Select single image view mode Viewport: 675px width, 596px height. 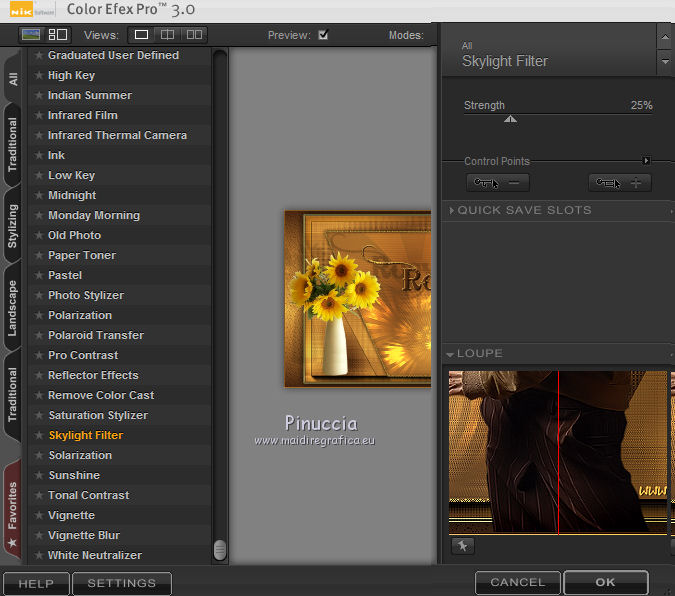tap(141, 34)
